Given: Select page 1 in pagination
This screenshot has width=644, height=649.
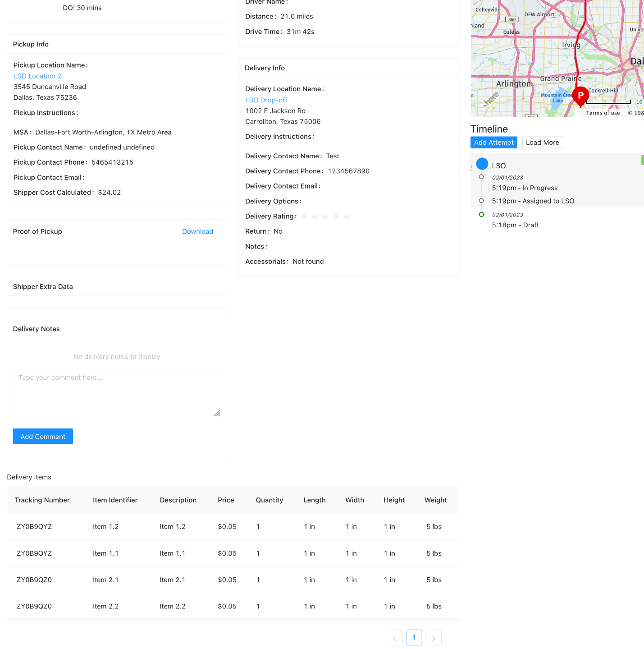Looking at the screenshot, I should click(x=414, y=637).
